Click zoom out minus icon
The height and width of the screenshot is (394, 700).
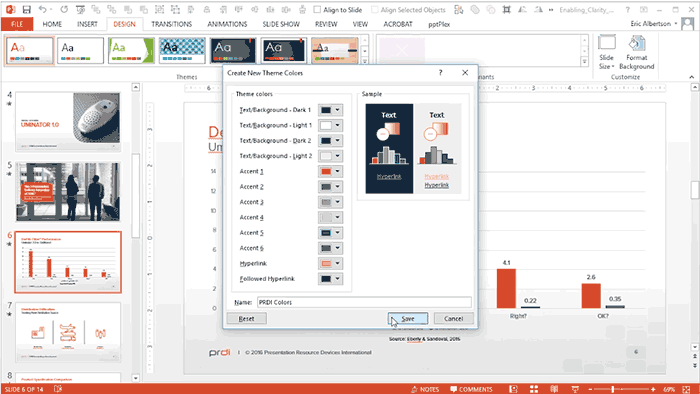[x=590, y=389]
